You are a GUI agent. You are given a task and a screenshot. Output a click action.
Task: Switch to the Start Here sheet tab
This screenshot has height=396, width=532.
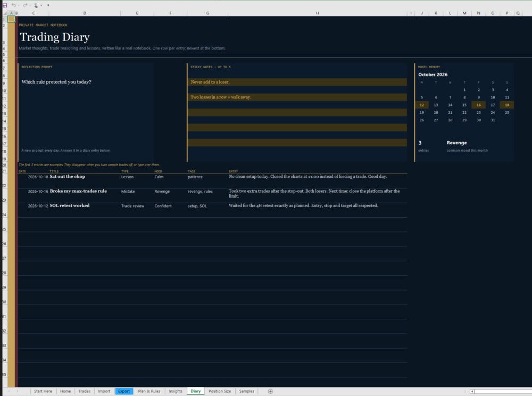(43, 391)
